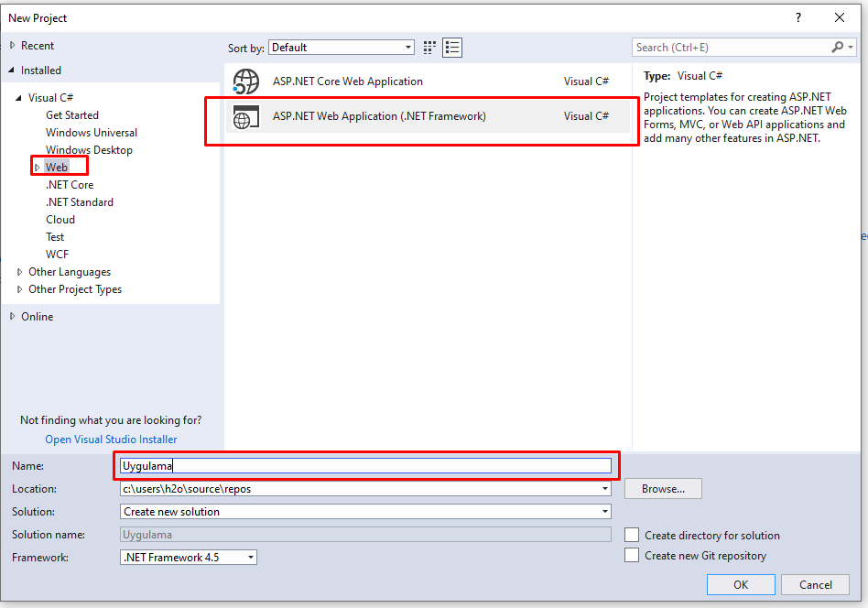The image size is (868, 608).
Task: Check Create new Git repository
Action: 631,555
